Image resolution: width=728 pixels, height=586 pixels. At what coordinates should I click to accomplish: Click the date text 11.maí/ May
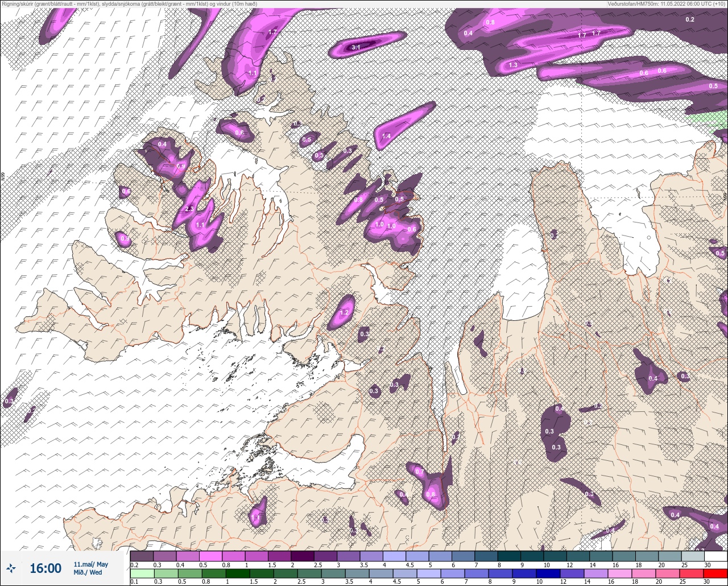pyautogui.click(x=90, y=564)
